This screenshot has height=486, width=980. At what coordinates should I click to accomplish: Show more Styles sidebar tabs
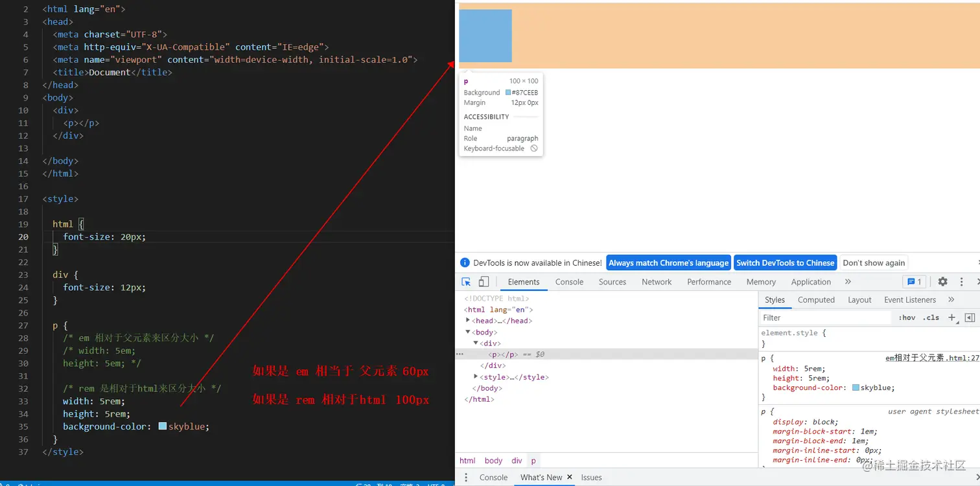951,300
